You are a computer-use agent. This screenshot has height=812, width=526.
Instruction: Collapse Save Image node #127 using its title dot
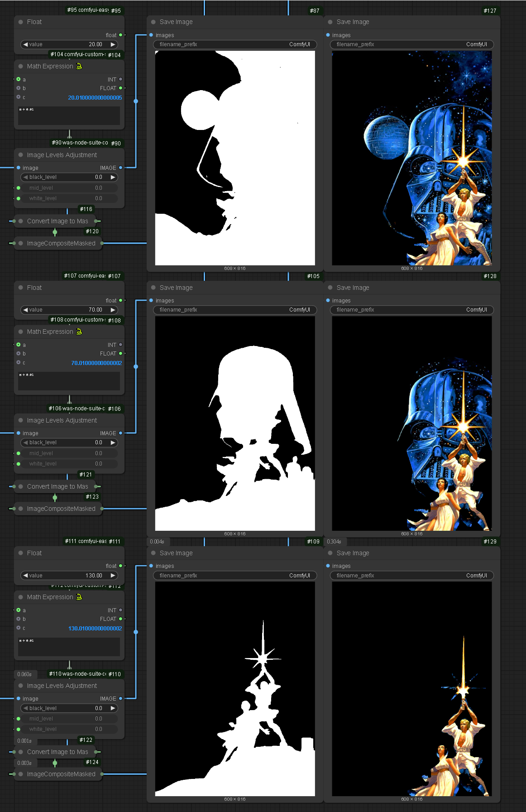[330, 22]
